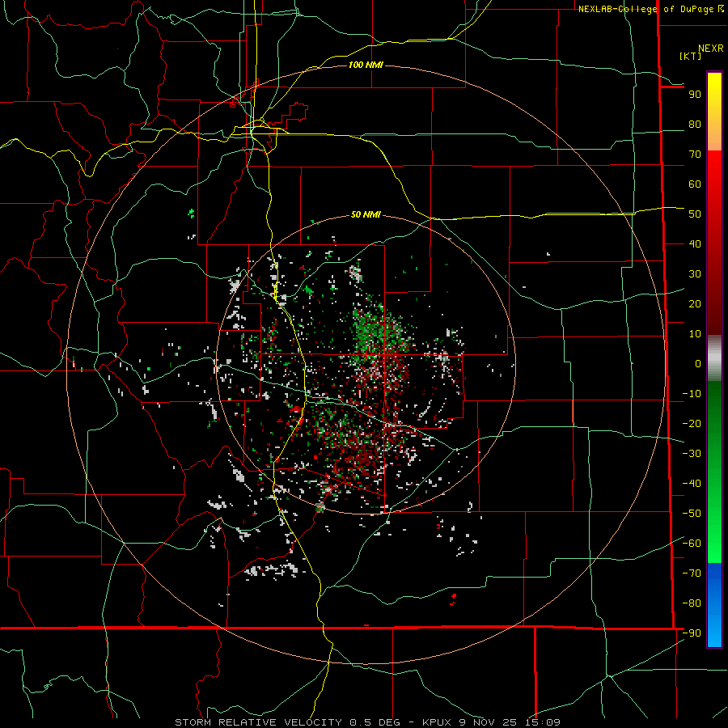Click the -40 value on velocity scale

tap(692, 484)
